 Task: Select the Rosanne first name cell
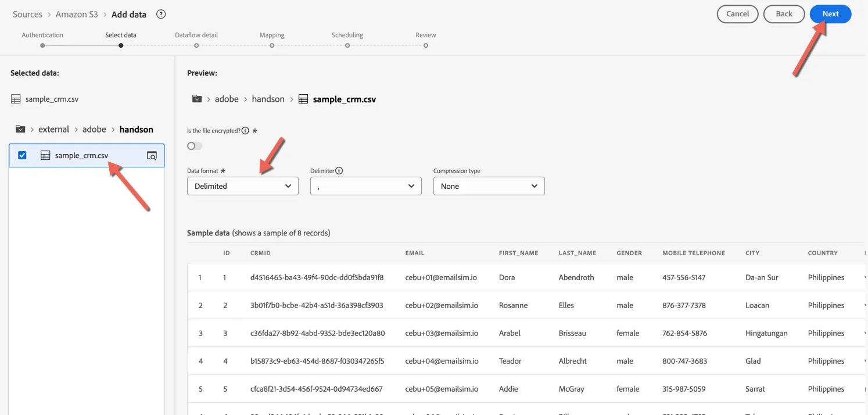pos(513,305)
